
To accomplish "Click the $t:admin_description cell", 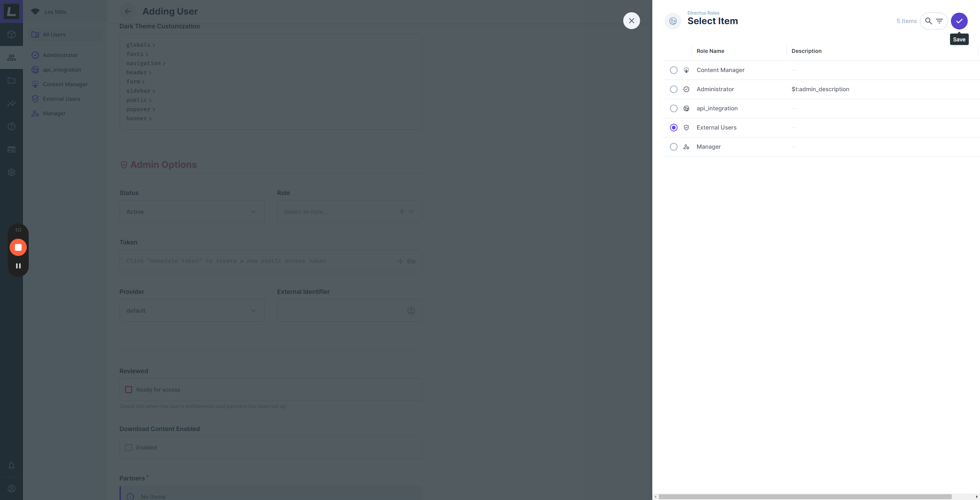I will tap(820, 89).
